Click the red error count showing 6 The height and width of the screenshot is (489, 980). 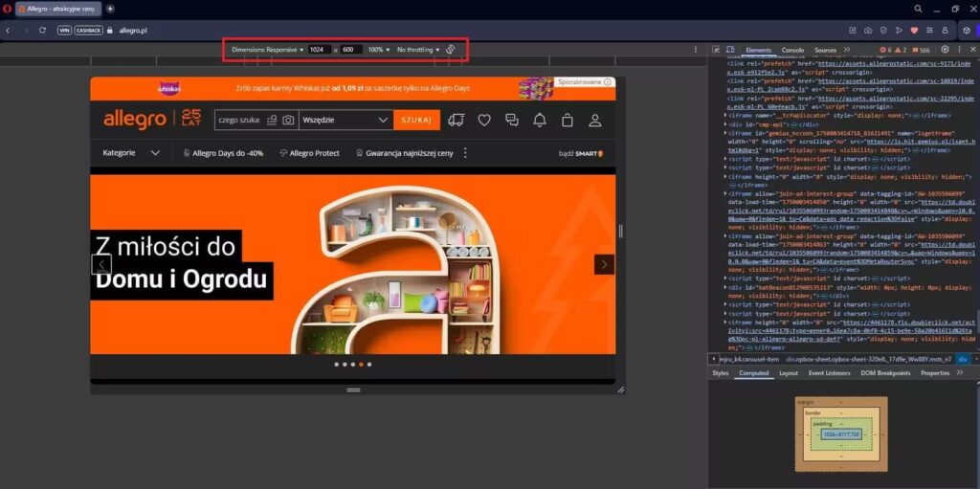pos(885,50)
